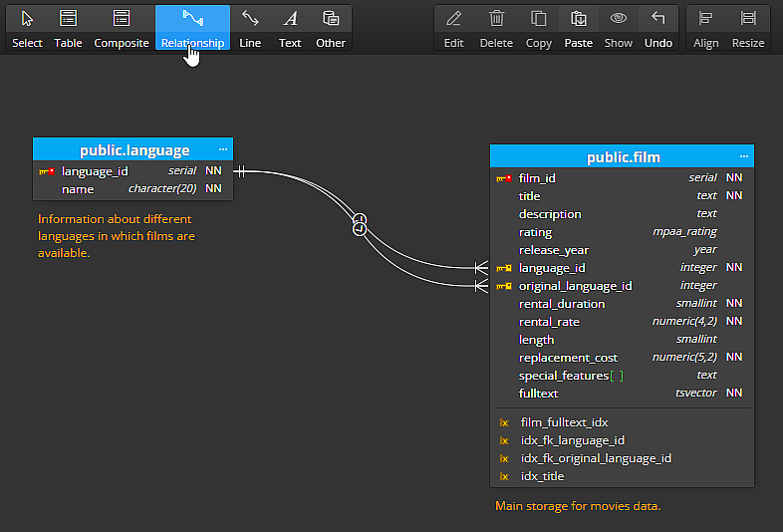Click the index icon beside idx_title
The image size is (783, 532).
[504, 477]
